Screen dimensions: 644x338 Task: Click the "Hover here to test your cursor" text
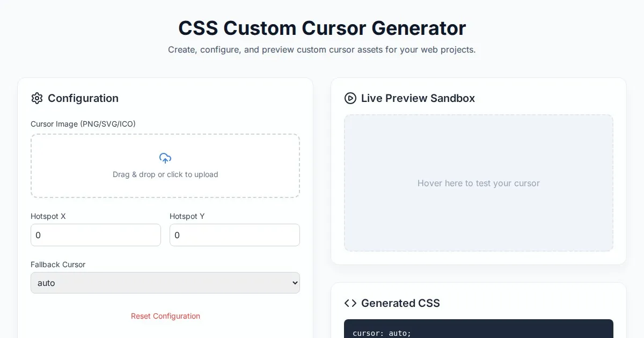tap(479, 183)
